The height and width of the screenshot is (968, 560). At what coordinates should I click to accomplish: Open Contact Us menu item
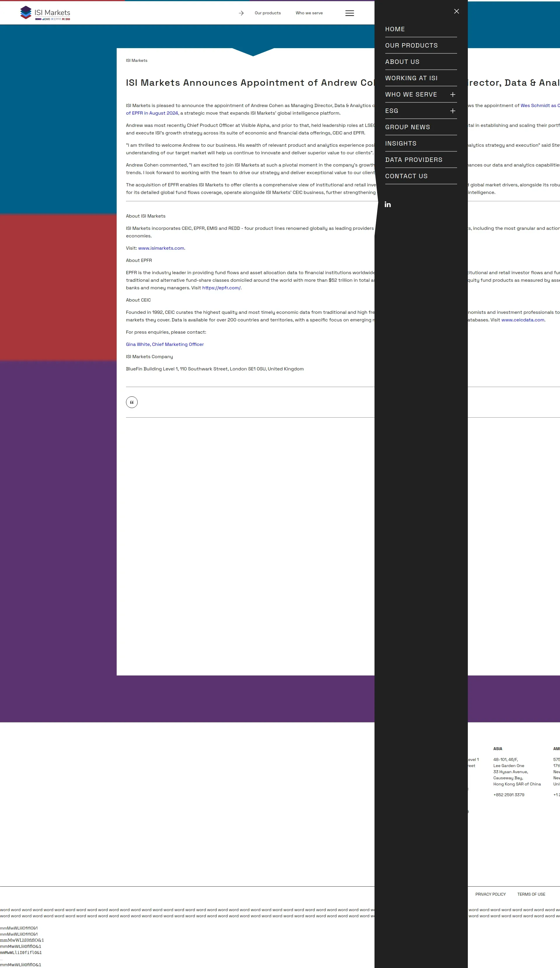pyautogui.click(x=406, y=176)
